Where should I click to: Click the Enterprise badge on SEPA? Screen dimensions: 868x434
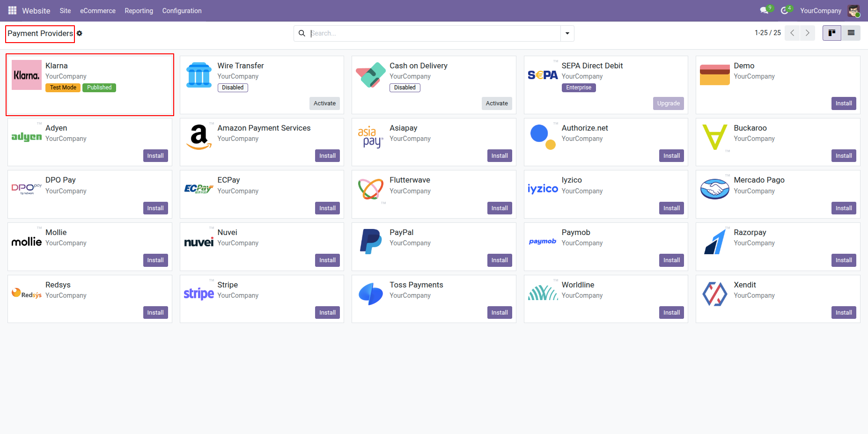(x=579, y=88)
